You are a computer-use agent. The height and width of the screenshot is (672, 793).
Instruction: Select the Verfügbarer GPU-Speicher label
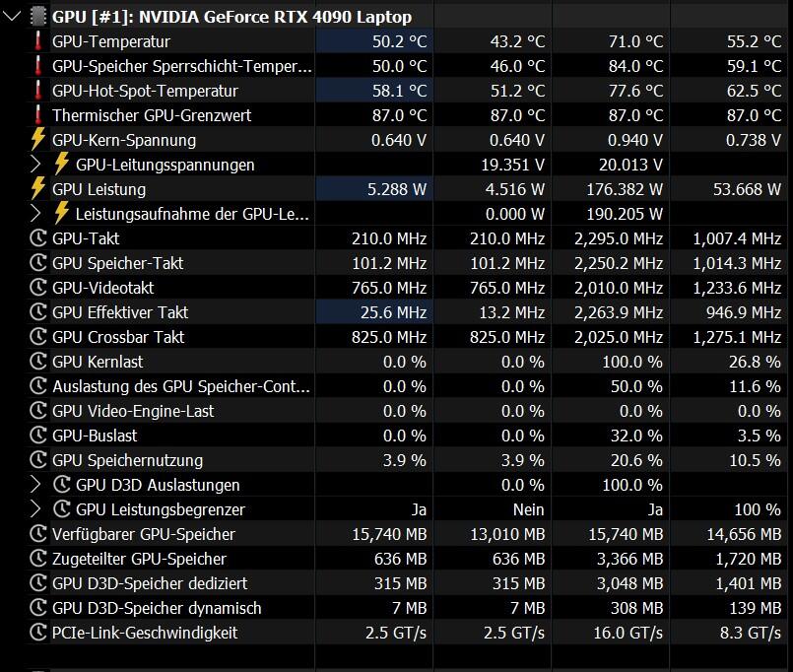144,534
